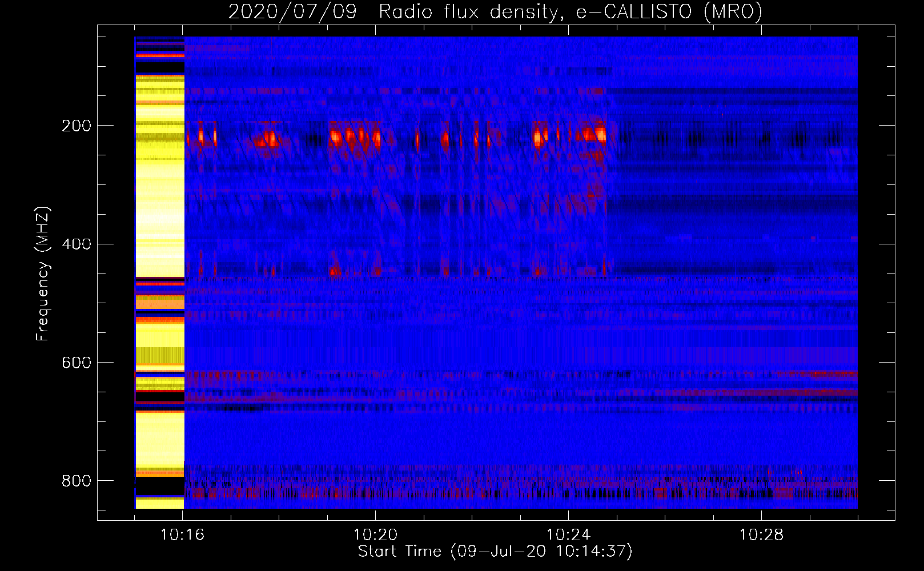This screenshot has width=924, height=571.
Task: Click the 400 frequency tick label
Action: (x=77, y=244)
